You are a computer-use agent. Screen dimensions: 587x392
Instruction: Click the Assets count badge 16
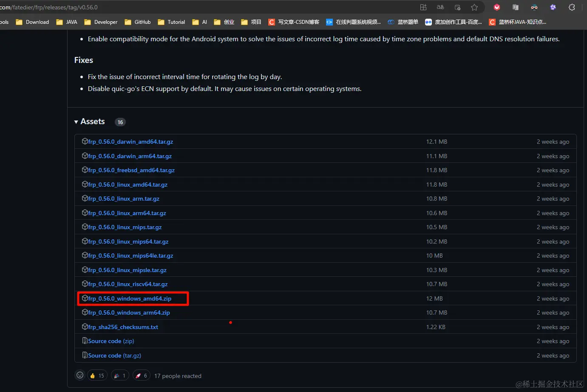(x=120, y=122)
